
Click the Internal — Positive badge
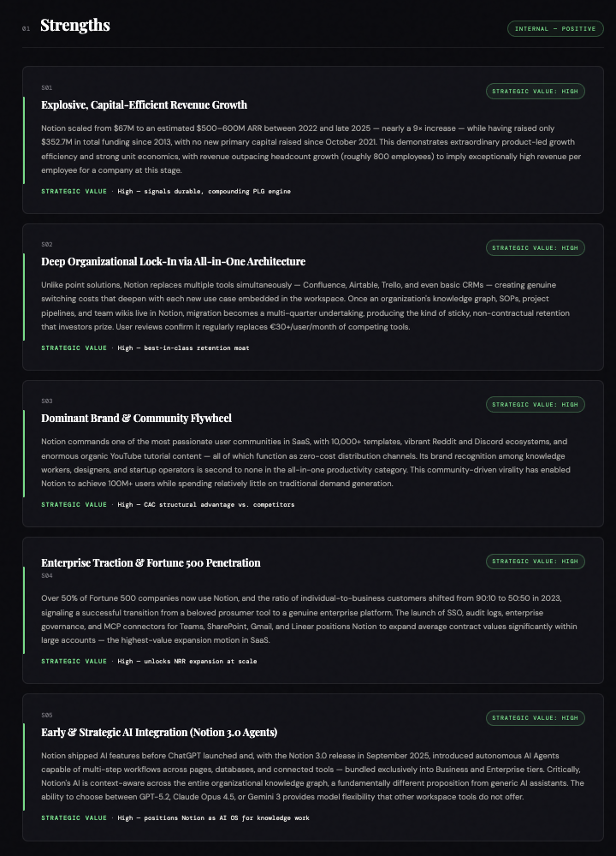pos(555,29)
